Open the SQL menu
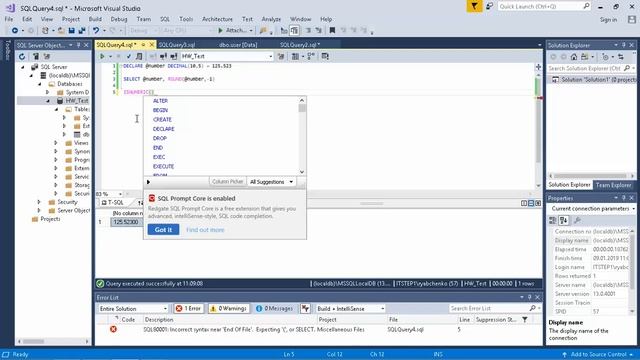 coord(165,19)
